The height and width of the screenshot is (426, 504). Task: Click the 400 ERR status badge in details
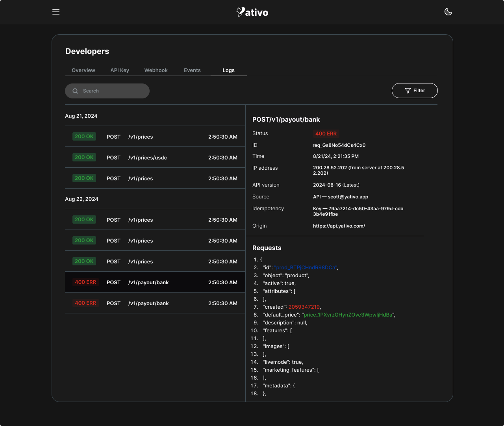(x=326, y=133)
